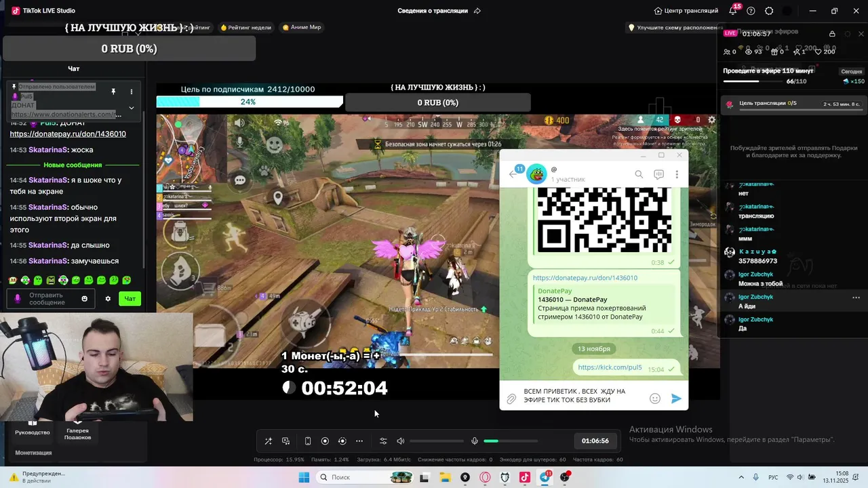The height and width of the screenshot is (488, 868).
Task: Open kick.com/pul5 link in Telegram
Action: (x=610, y=367)
